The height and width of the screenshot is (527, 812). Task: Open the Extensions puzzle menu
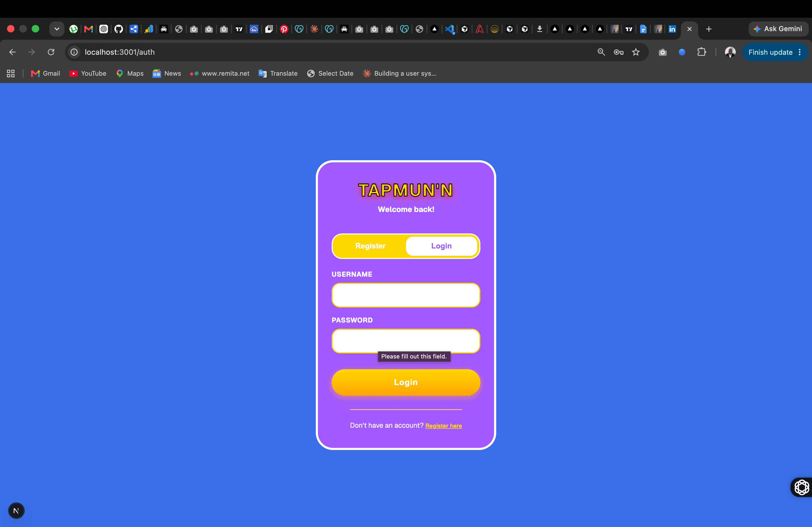(x=701, y=52)
